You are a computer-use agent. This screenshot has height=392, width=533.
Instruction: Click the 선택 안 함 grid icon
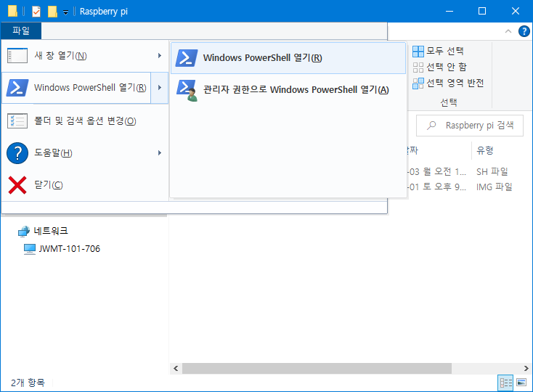pos(418,68)
